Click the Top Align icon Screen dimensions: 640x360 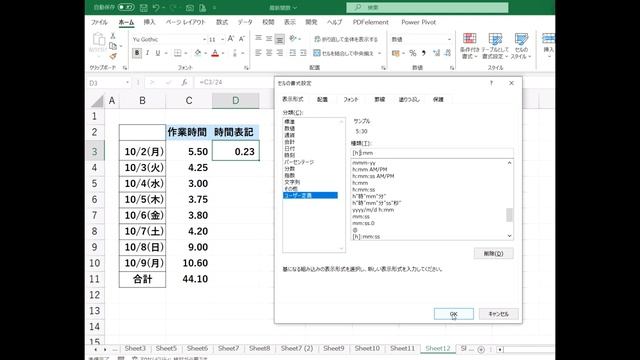258,38
